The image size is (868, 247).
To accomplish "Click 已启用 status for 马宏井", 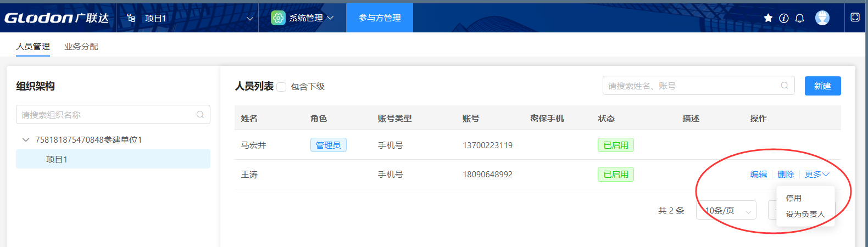I will click(616, 145).
